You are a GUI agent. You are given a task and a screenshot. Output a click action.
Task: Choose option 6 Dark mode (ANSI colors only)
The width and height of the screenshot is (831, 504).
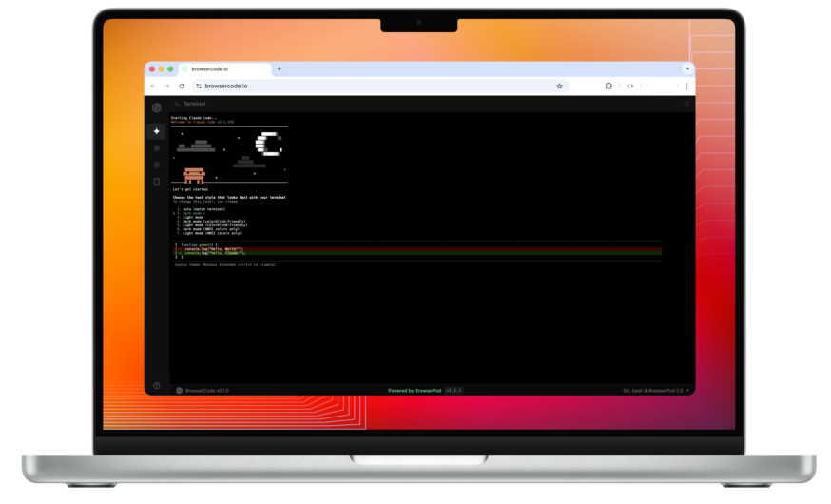click(x=207, y=229)
